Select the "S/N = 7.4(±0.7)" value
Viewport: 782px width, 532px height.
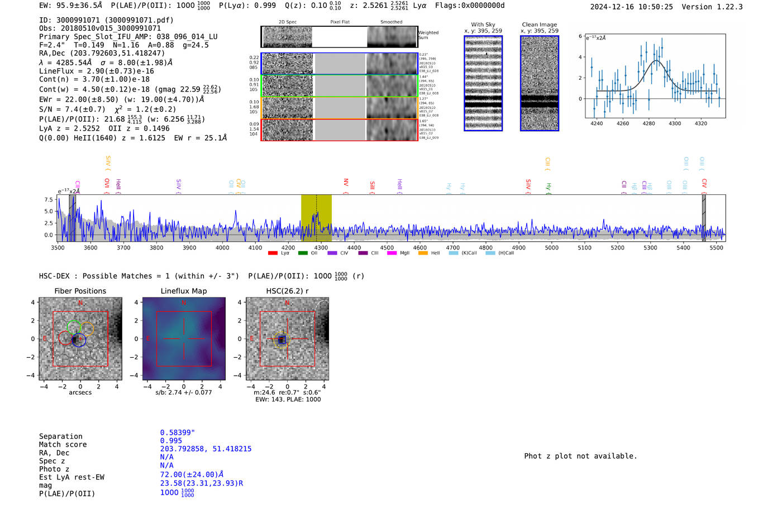(72, 109)
